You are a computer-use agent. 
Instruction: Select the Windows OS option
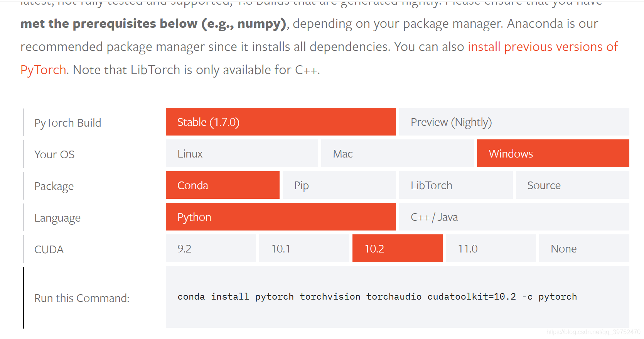(x=553, y=153)
